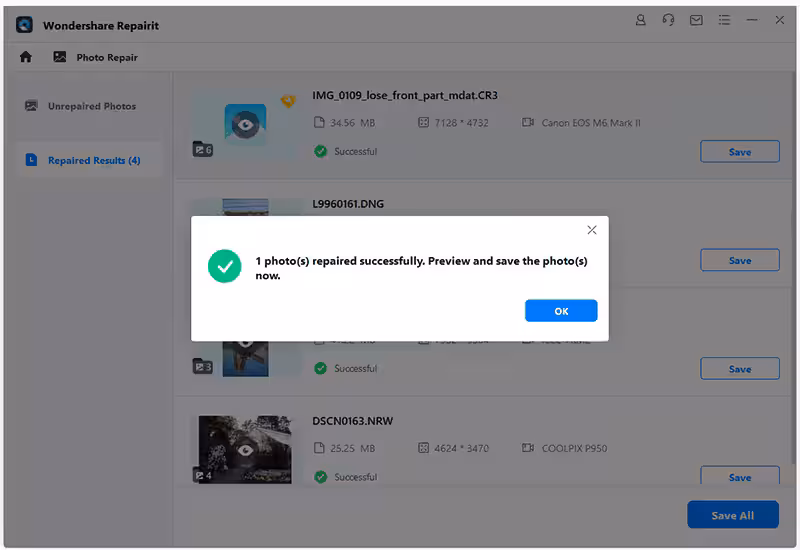
Task: Click the 4 images badge on NRW
Action: click(203, 476)
